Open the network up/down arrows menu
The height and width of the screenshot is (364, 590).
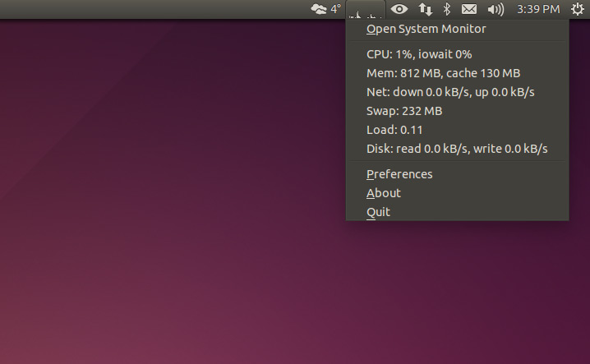pos(425,9)
